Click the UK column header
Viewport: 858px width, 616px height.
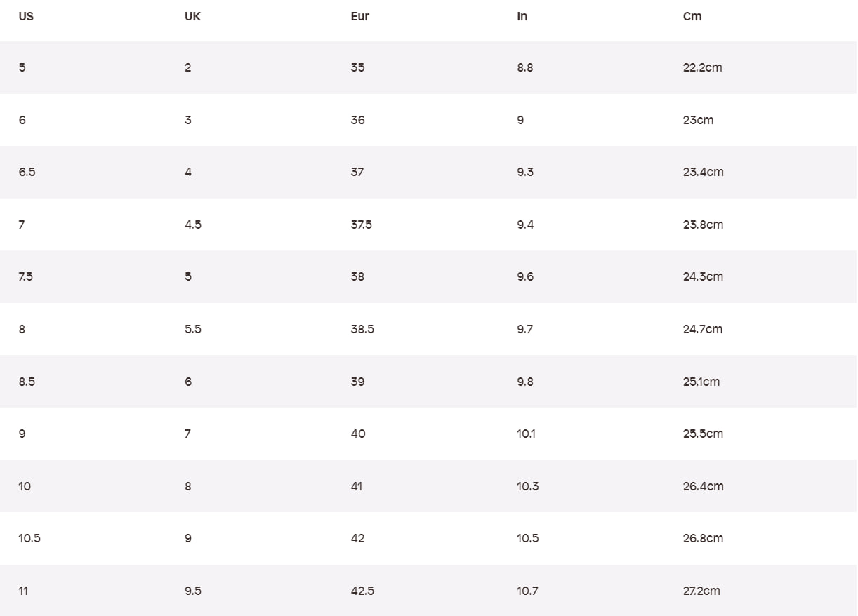[192, 16]
